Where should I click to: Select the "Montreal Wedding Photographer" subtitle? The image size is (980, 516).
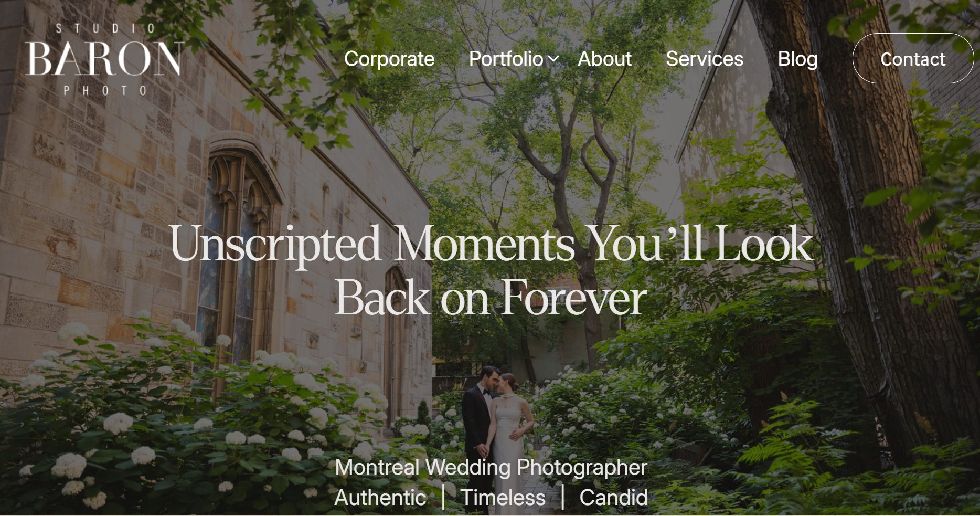[491, 467]
